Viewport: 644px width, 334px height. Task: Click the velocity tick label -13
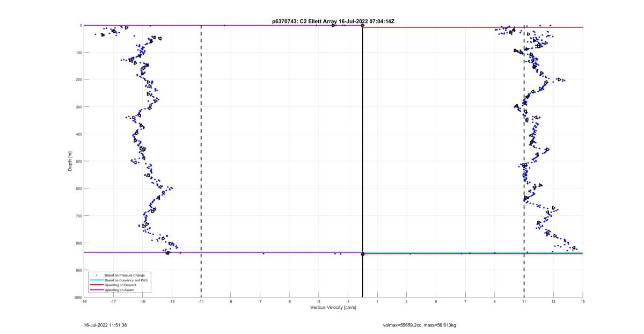click(172, 302)
